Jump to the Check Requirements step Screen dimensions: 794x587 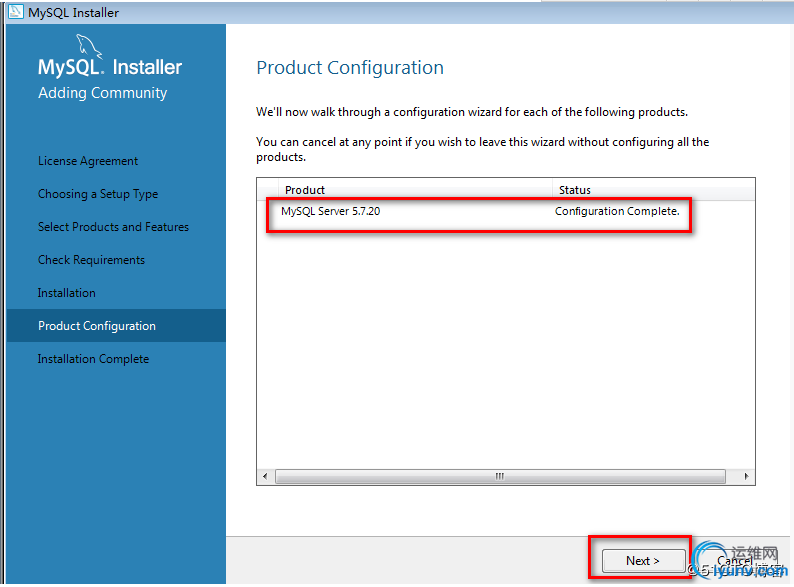coord(91,260)
